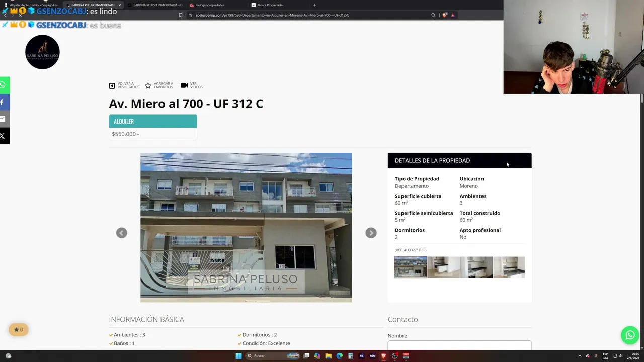Open Microsoft Edge from the taskbar

339,356
